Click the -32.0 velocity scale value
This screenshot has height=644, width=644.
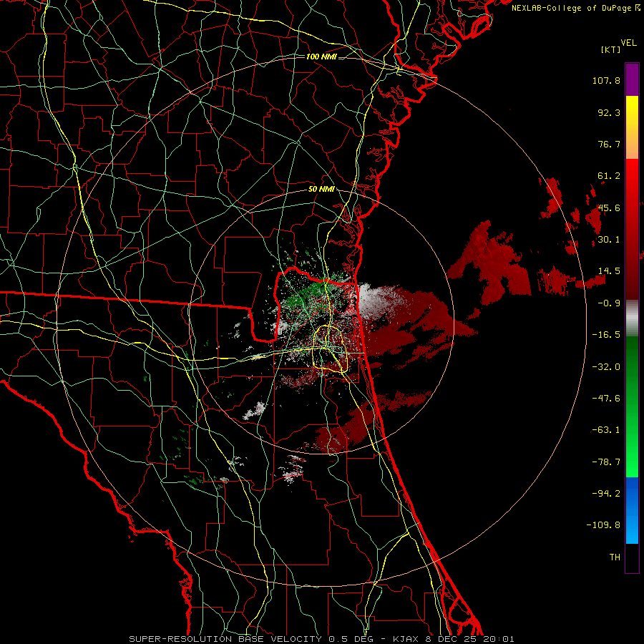[606, 367]
